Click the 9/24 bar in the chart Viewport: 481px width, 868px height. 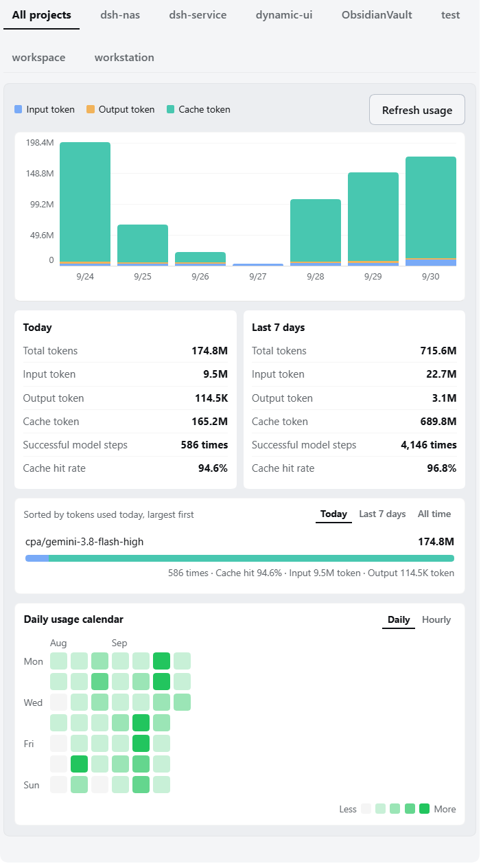85,204
